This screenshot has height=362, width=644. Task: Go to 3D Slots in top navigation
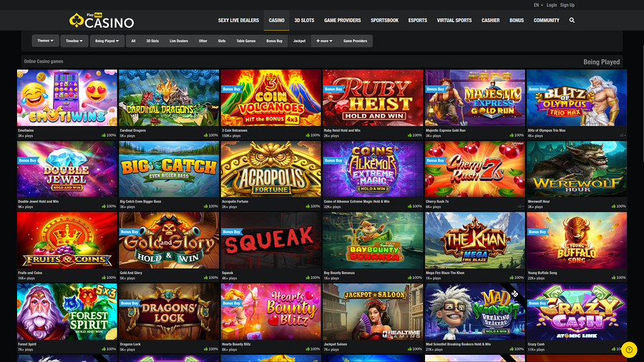point(304,20)
